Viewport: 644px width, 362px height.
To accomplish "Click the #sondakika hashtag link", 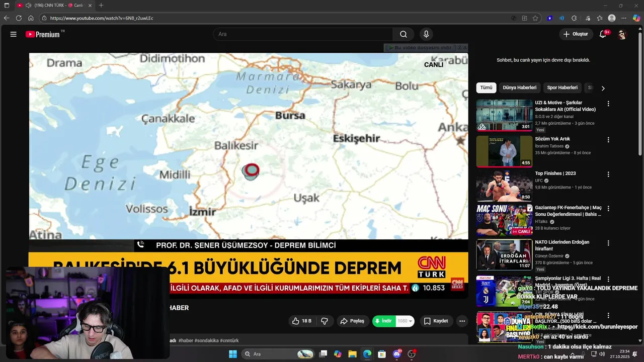I will [206, 340].
